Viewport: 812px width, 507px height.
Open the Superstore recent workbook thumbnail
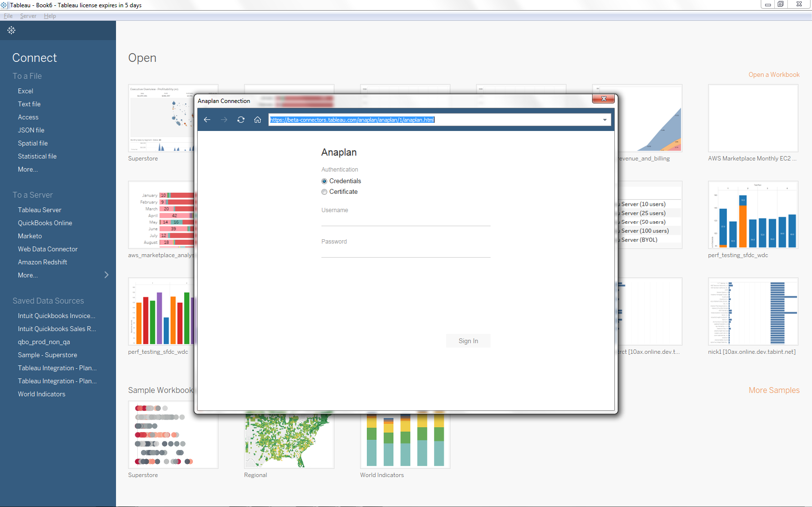[161, 118]
